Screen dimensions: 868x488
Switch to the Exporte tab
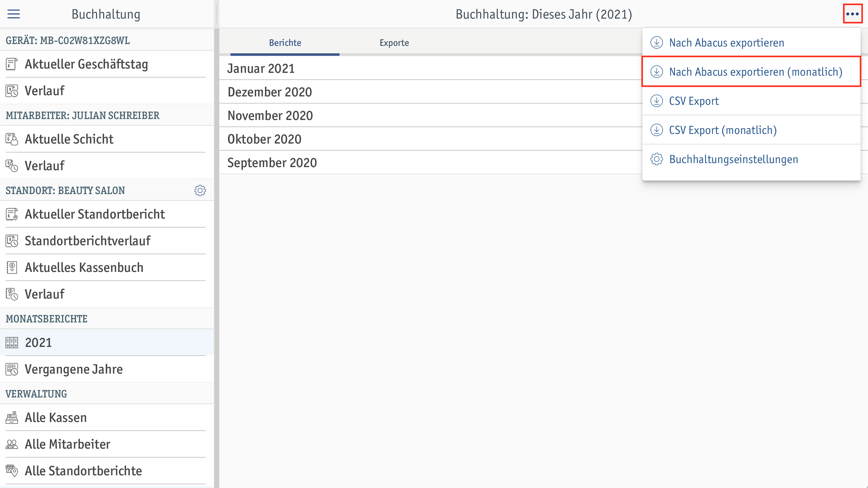pyautogui.click(x=394, y=43)
